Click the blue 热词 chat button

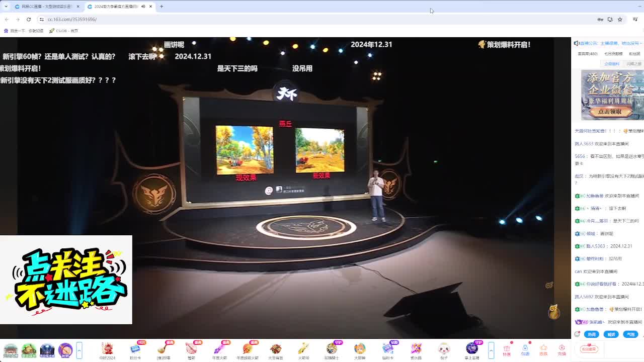(592, 334)
